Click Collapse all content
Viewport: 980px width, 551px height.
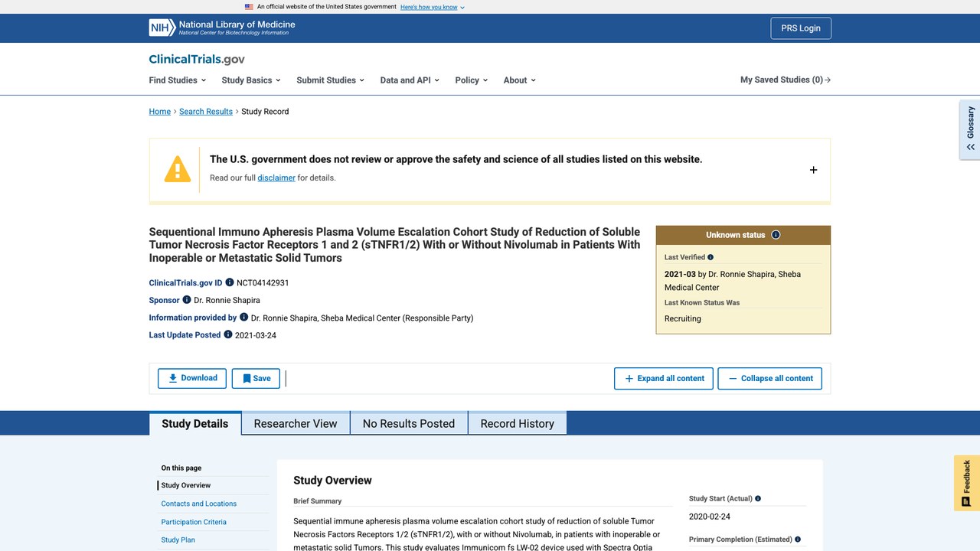click(769, 378)
